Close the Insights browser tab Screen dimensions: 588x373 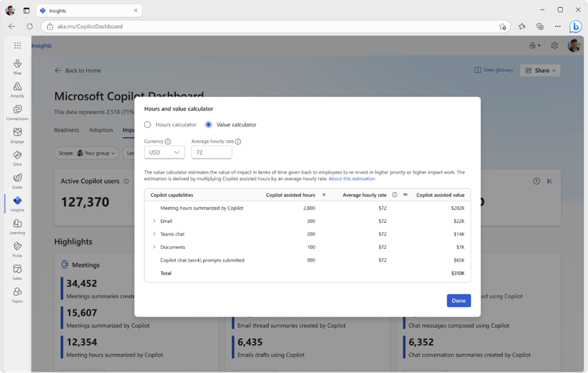(135, 11)
